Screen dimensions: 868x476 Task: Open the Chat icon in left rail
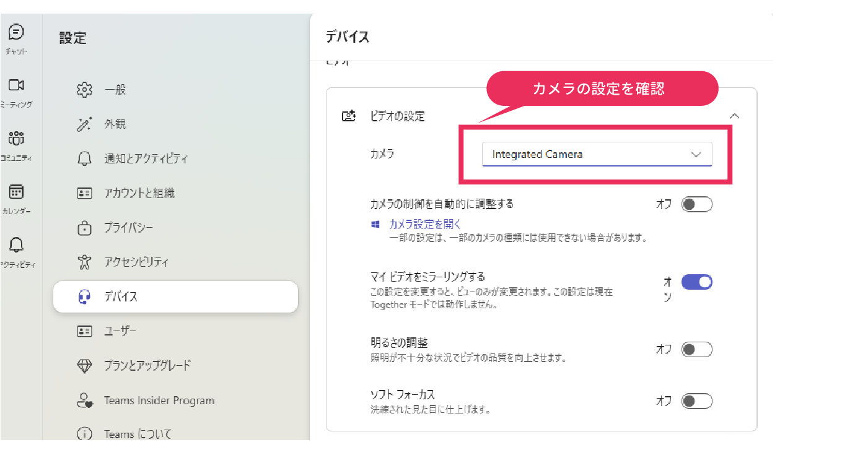[x=17, y=32]
